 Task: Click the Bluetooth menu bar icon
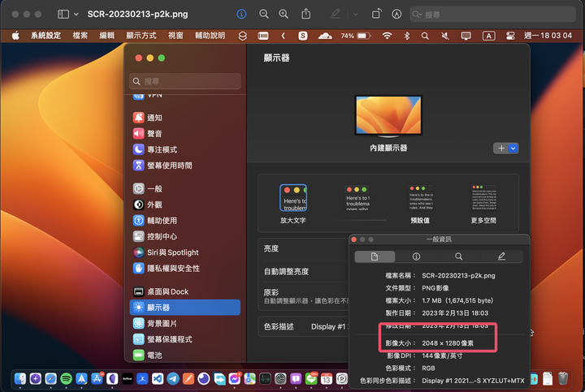407,36
